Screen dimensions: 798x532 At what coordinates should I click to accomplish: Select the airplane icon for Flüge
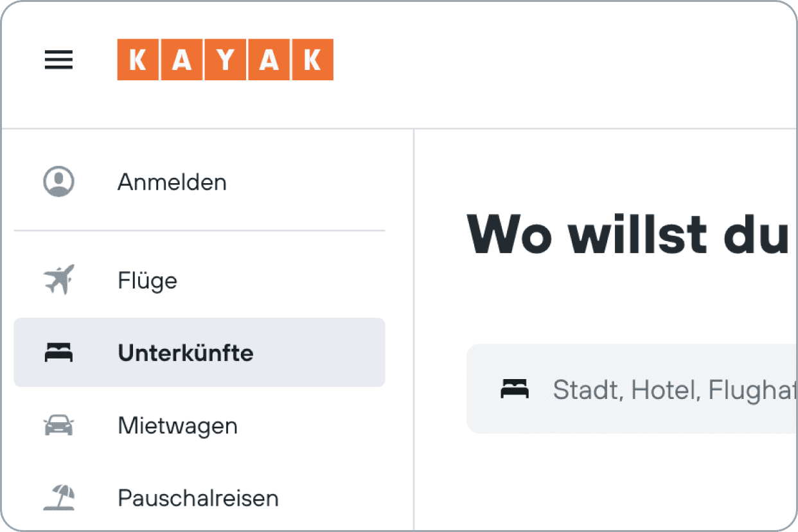click(58, 280)
